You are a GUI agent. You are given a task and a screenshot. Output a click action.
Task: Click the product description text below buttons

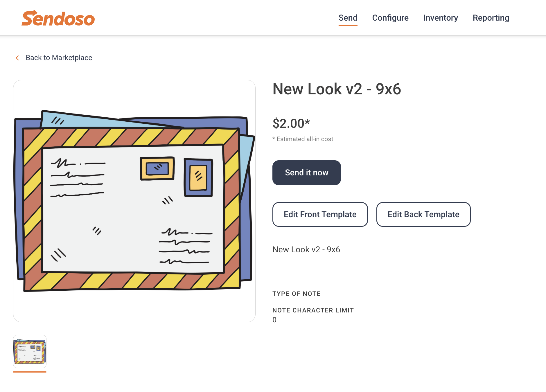[x=306, y=249]
